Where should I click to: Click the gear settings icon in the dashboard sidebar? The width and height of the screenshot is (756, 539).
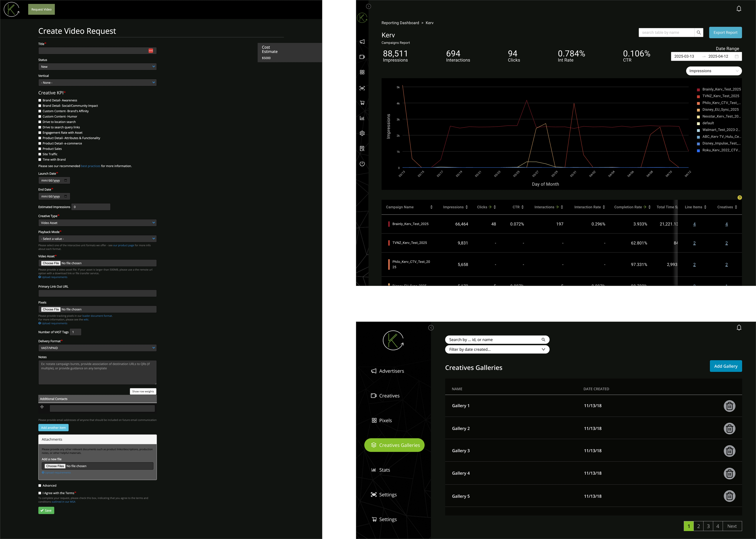click(x=362, y=133)
